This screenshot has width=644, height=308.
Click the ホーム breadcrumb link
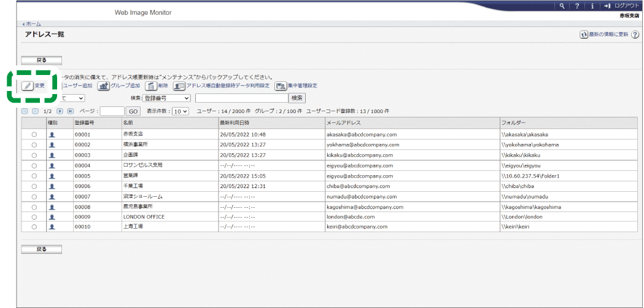pyautogui.click(x=33, y=23)
